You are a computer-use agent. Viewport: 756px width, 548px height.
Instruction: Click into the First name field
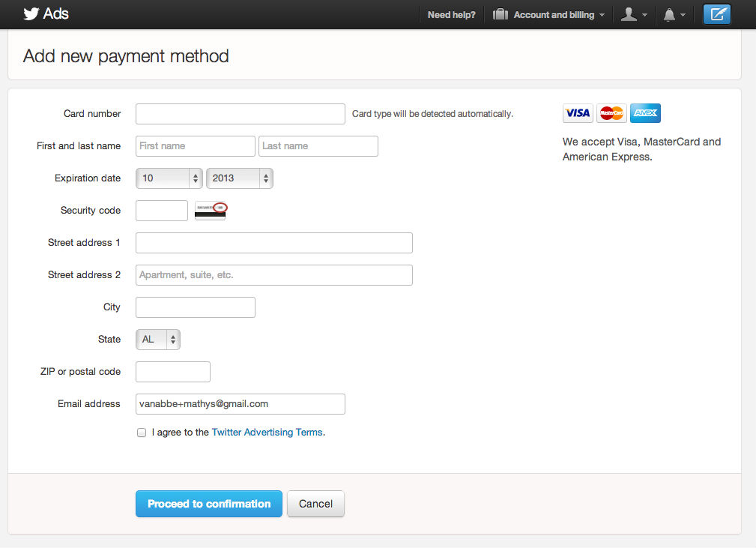196,146
